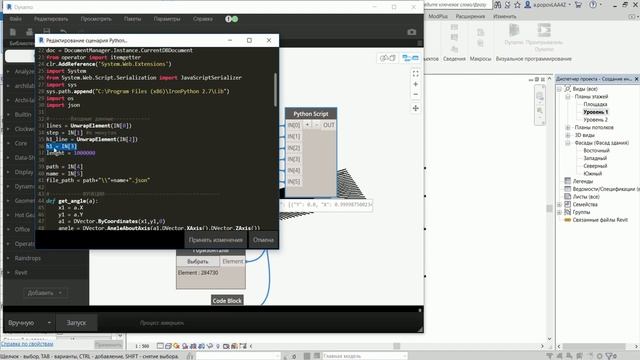The width and height of the screenshot is (640, 360).
Task: Click the Select button on the element selection node
Action: (x=198, y=261)
